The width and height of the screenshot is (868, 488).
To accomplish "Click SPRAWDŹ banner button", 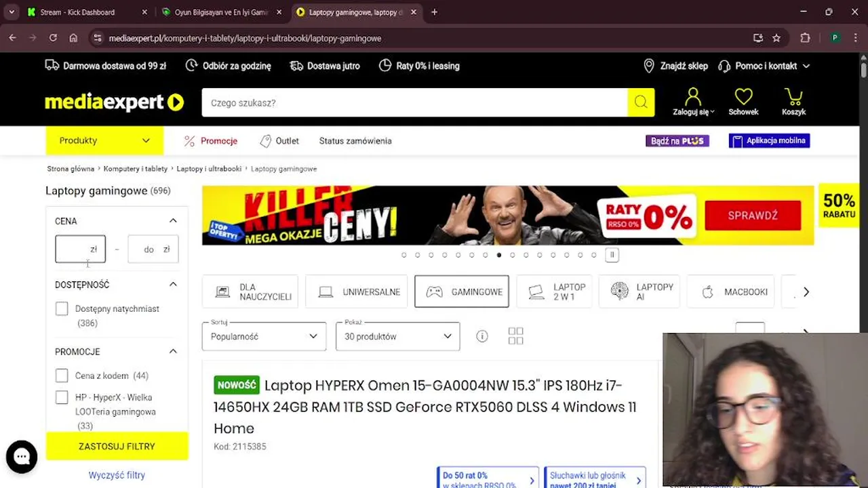I will (753, 216).
